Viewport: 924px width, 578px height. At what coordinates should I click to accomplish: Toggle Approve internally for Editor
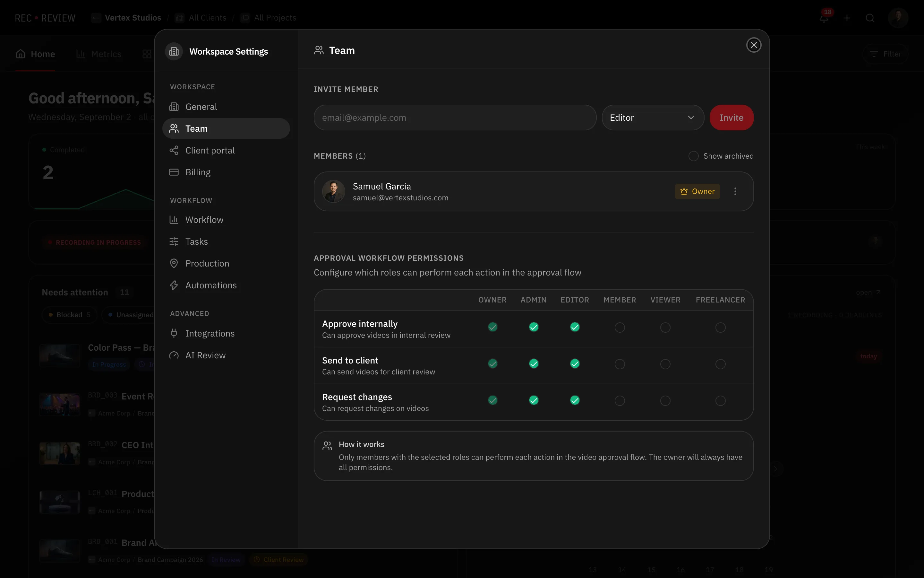click(x=575, y=327)
